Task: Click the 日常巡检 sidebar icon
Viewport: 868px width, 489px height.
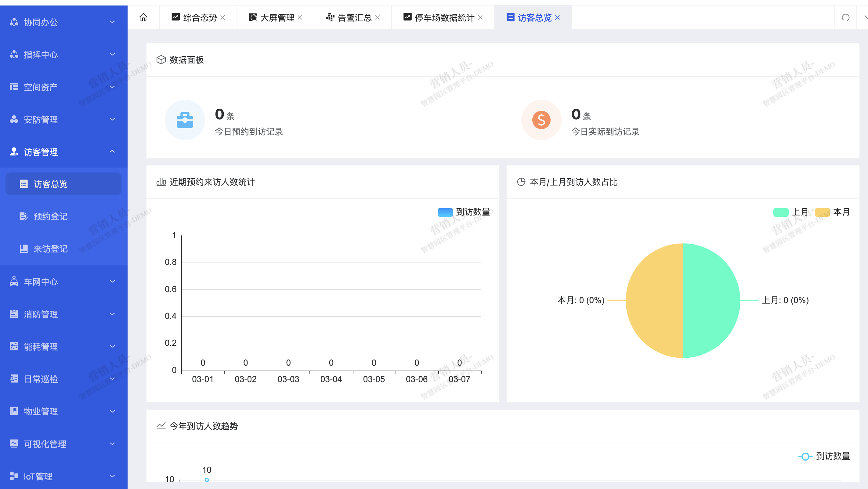Action: (14, 379)
